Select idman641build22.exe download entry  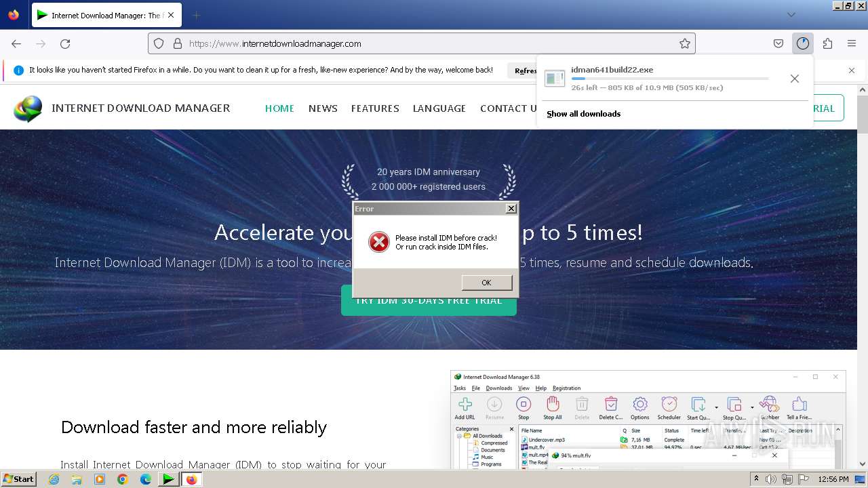click(x=659, y=79)
